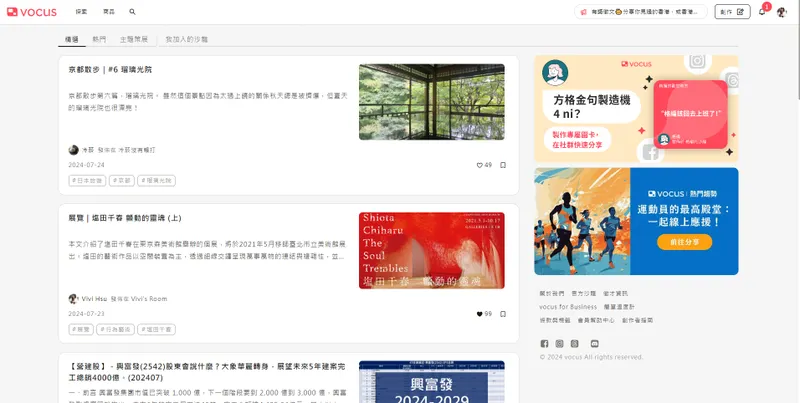Open the 我加入的沙龍 tab

pyautogui.click(x=187, y=39)
